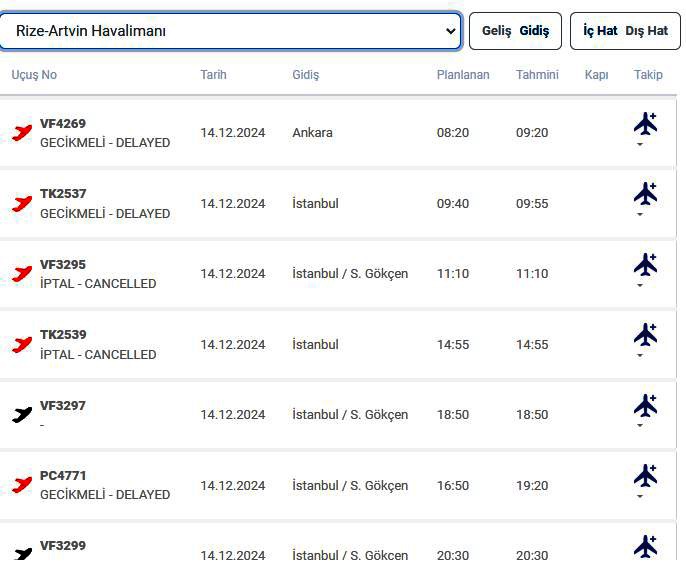Click the track plane icon for flight VF3297
The height and width of the screenshot is (576, 686).
(x=646, y=406)
